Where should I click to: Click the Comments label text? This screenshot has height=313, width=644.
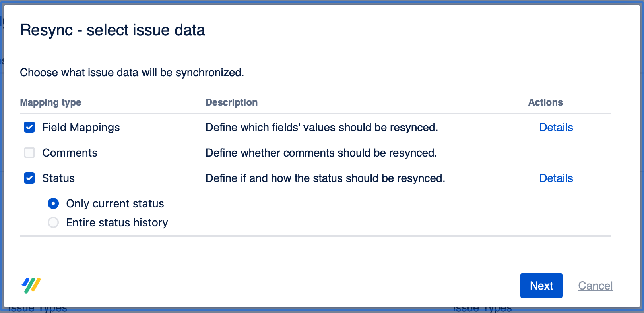(70, 153)
